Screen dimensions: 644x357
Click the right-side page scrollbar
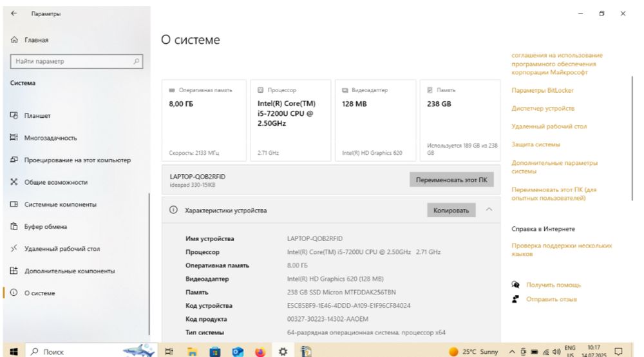tap(633, 139)
